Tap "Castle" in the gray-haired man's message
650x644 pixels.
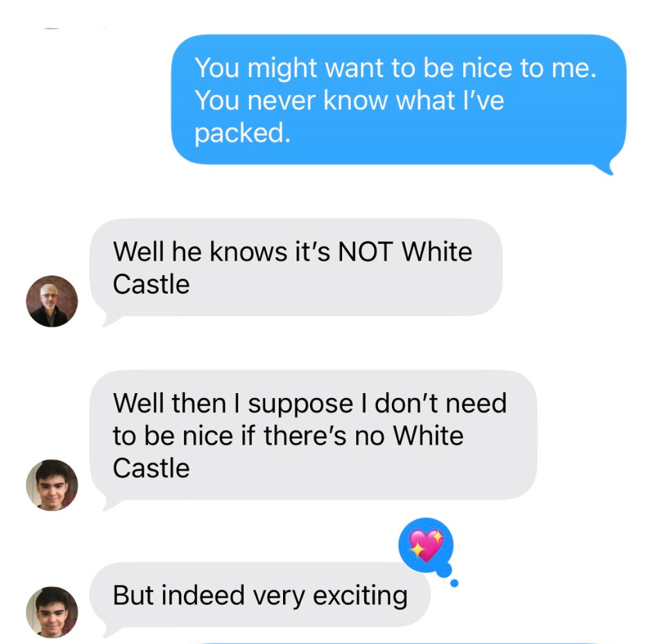point(151,284)
